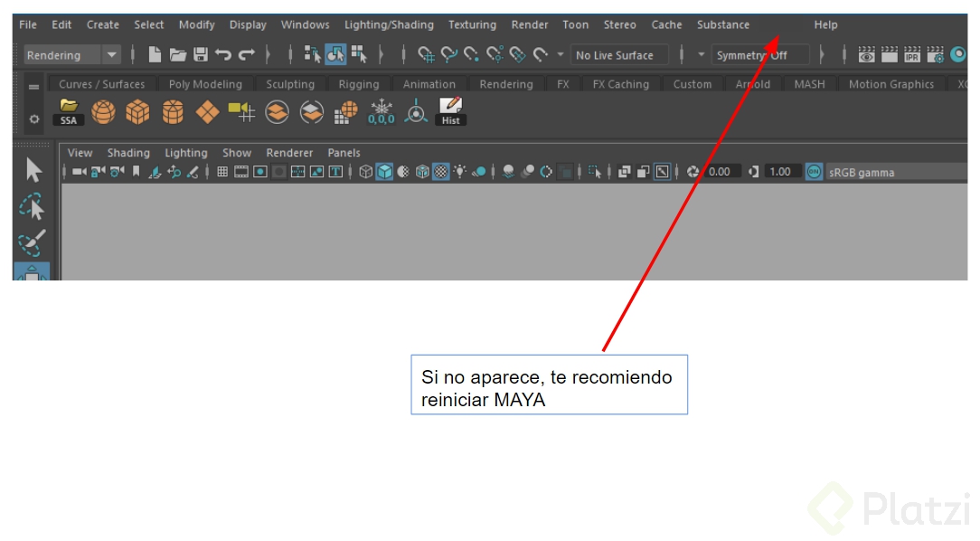Switch to the Poly Modeling shelf tab

(205, 84)
